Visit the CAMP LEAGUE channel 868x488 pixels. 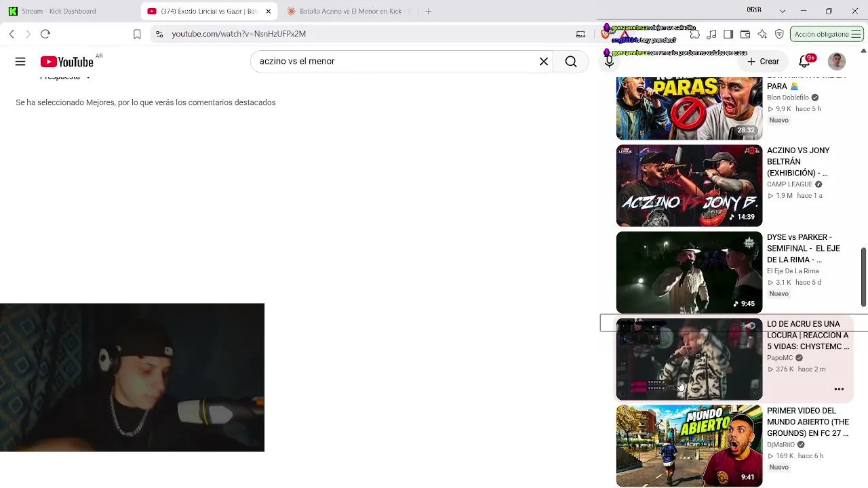[x=790, y=184]
